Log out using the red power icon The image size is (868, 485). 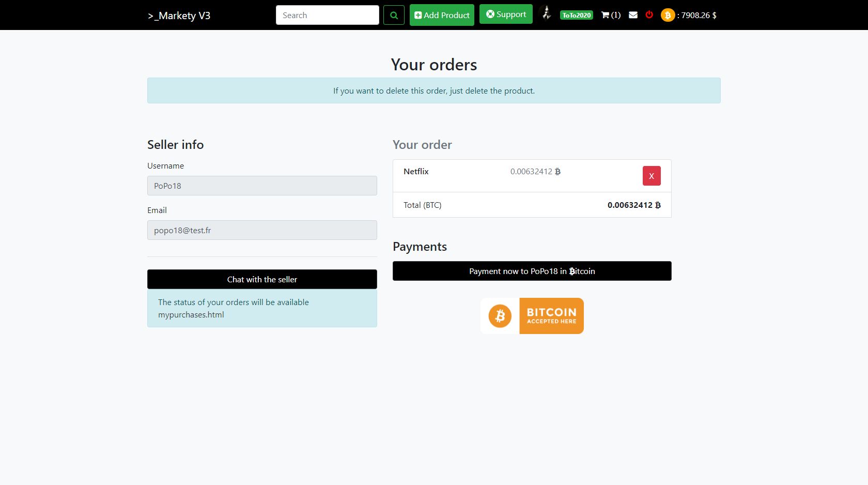(649, 14)
